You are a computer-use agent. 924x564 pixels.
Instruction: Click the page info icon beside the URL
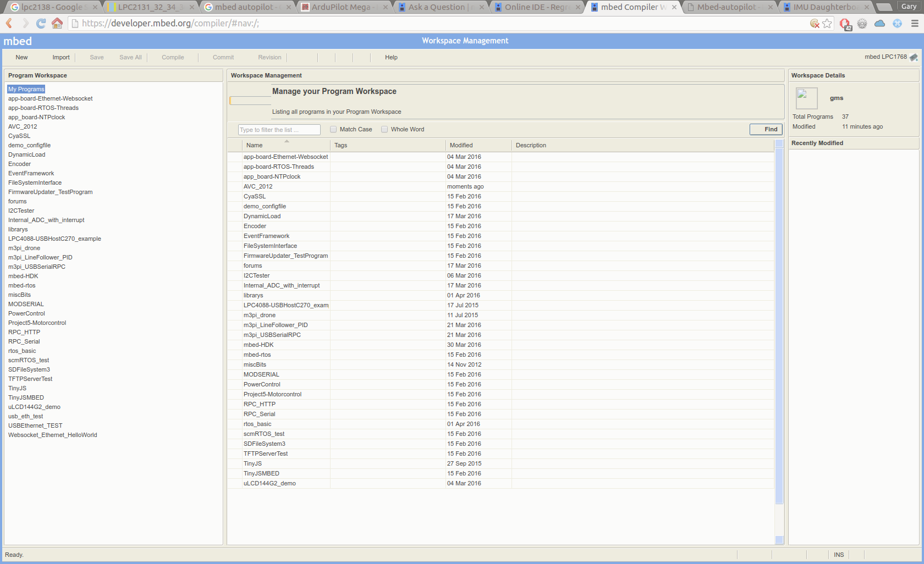(x=75, y=23)
